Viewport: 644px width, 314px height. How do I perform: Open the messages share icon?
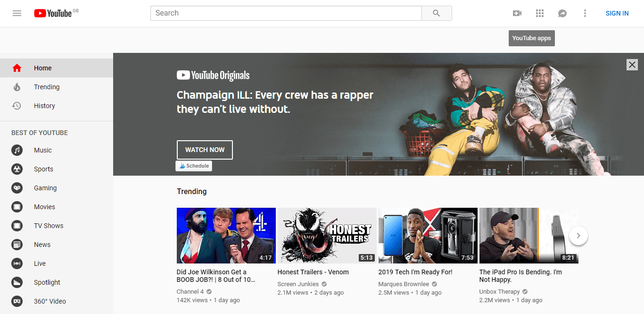pyautogui.click(x=562, y=13)
